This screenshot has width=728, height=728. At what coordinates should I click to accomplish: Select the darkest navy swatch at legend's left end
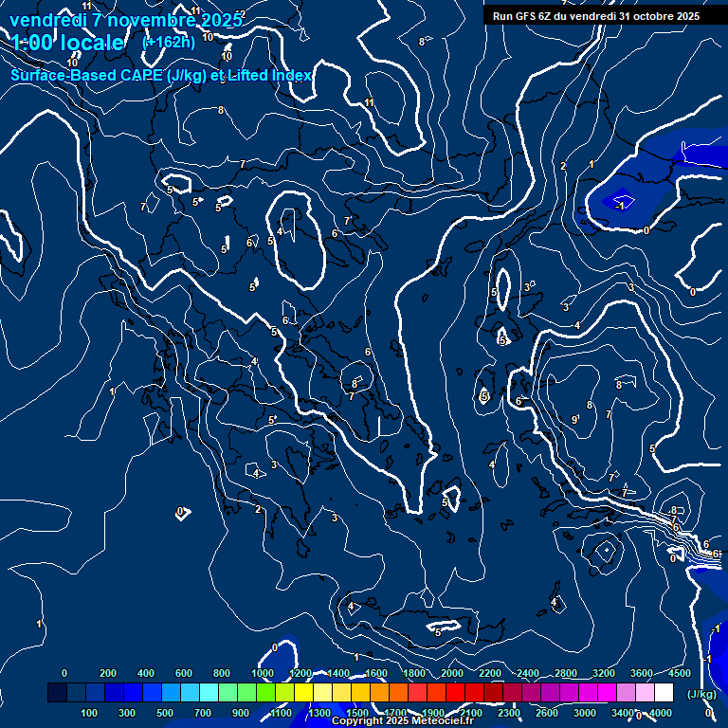pos(57,693)
